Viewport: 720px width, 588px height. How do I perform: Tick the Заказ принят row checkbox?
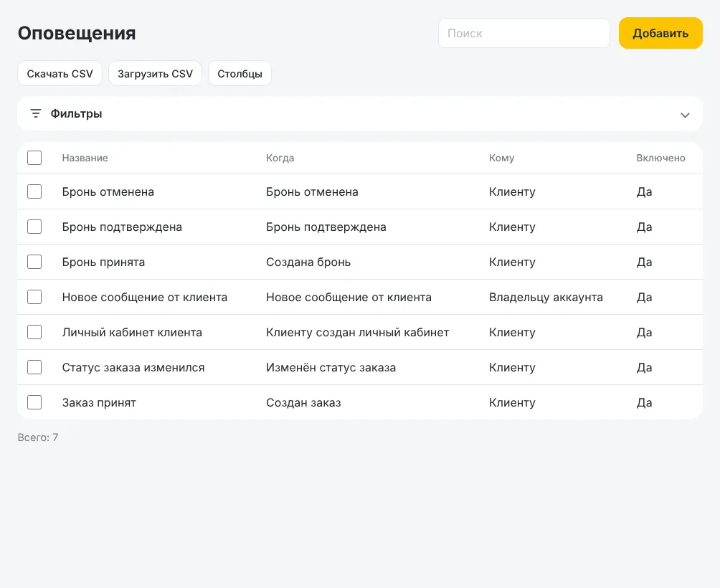coord(34,402)
